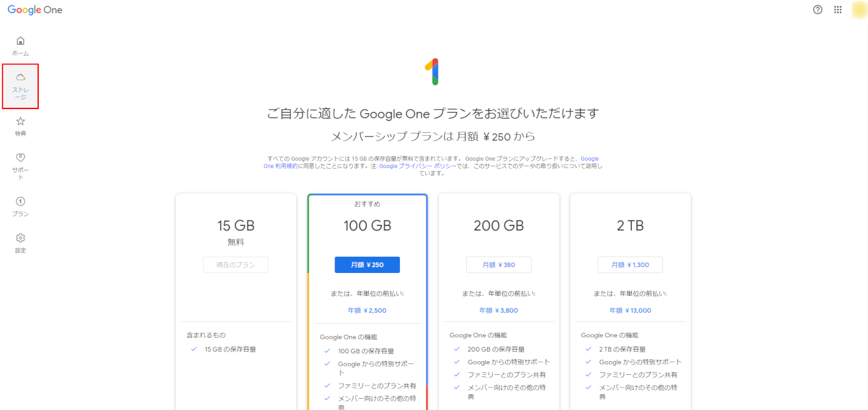Viewport: 868px width, 410px height.
Task: Choose 100 GB annual ¥2,500 link
Action: tap(367, 310)
